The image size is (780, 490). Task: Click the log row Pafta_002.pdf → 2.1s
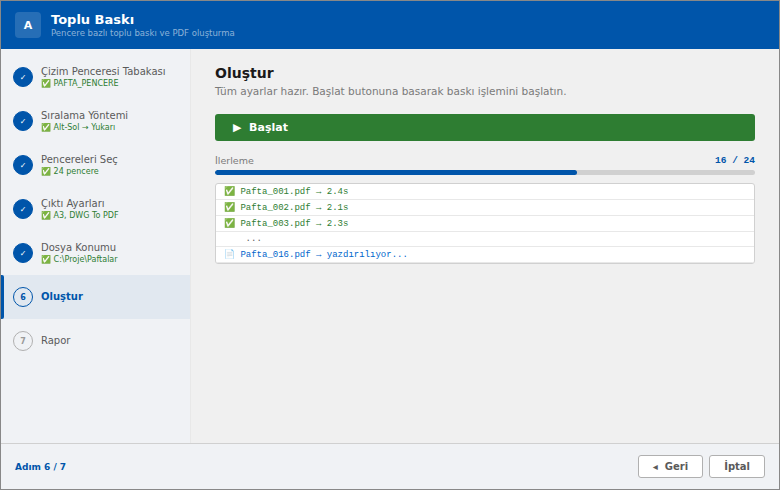click(x=485, y=207)
